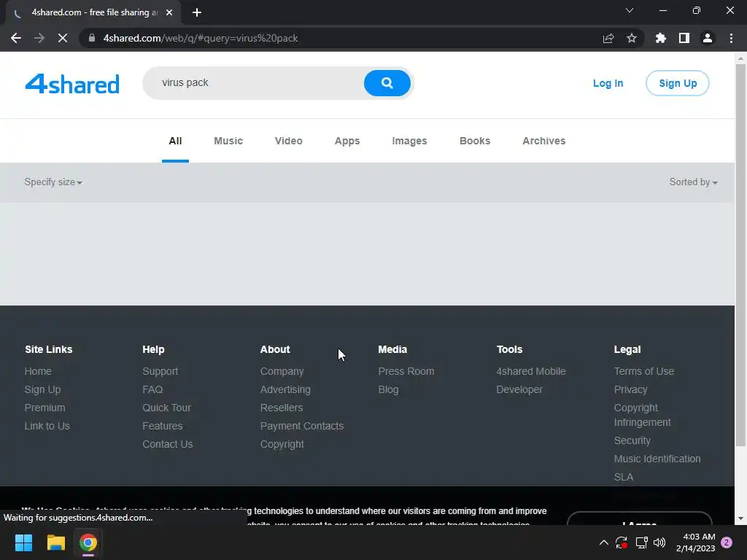Open a new browser tab
This screenshot has height=560, width=747.
click(x=197, y=12)
